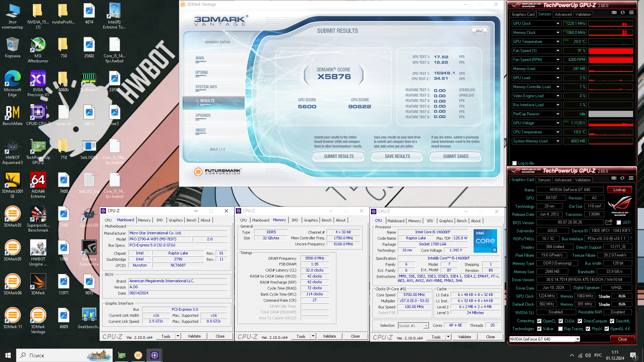Image resolution: width=644 pixels, height=362 pixels.
Task: Toggle Ray Tracing checkbox
Action: click(560, 329)
